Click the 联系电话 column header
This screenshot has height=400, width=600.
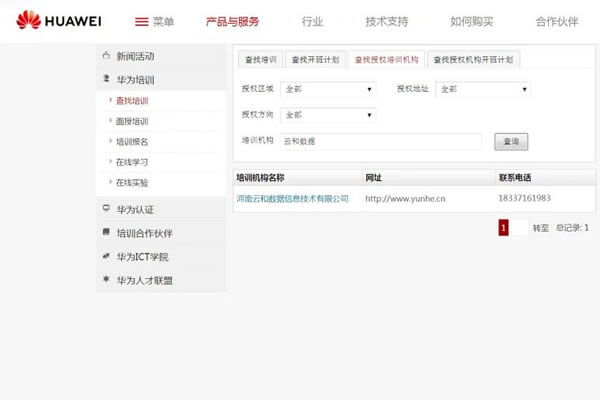click(x=515, y=177)
